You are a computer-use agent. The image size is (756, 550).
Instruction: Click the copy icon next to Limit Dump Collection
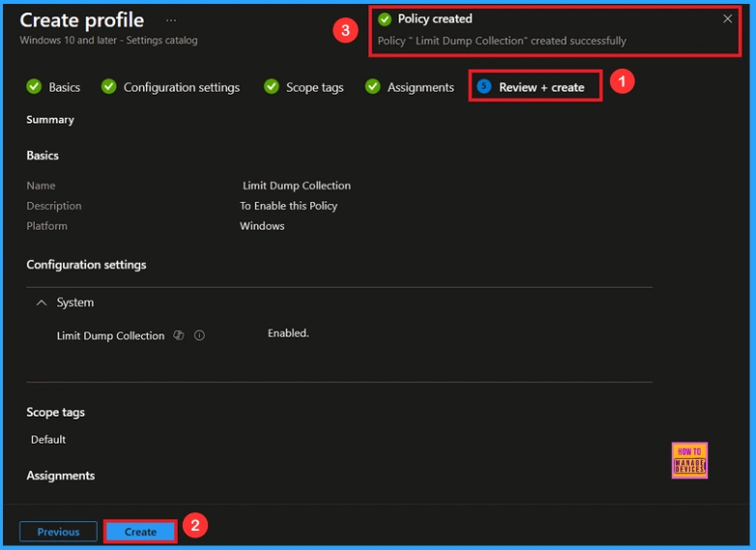click(x=179, y=335)
